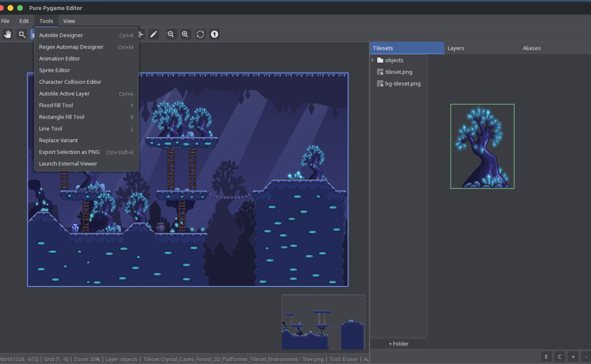Click Launch External Viewer
Image resolution: width=591 pixels, height=364 pixels.
point(86,164)
